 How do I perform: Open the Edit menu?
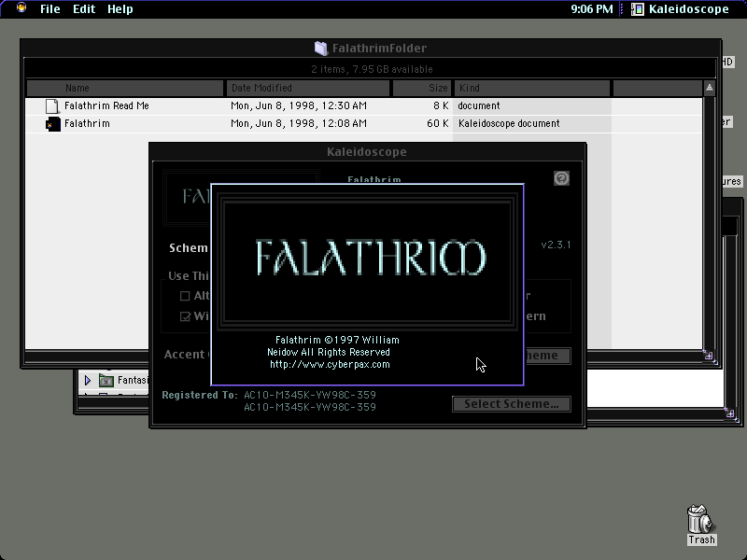pyautogui.click(x=84, y=9)
